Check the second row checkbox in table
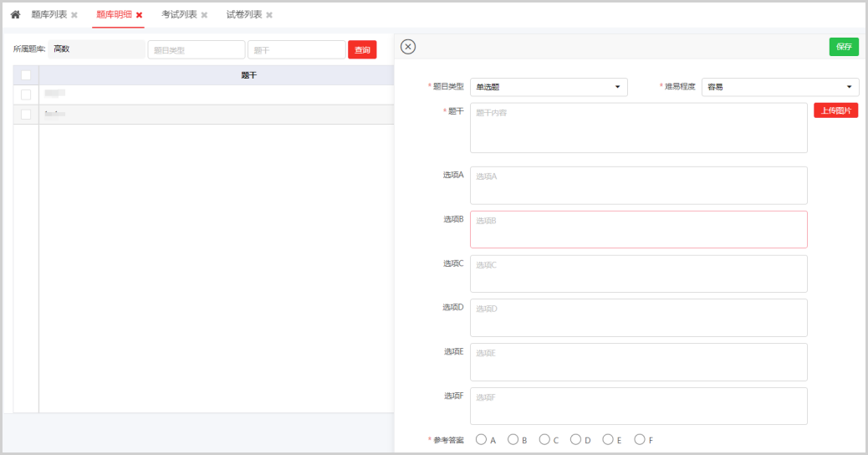This screenshot has height=455, width=868. click(26, 114)
